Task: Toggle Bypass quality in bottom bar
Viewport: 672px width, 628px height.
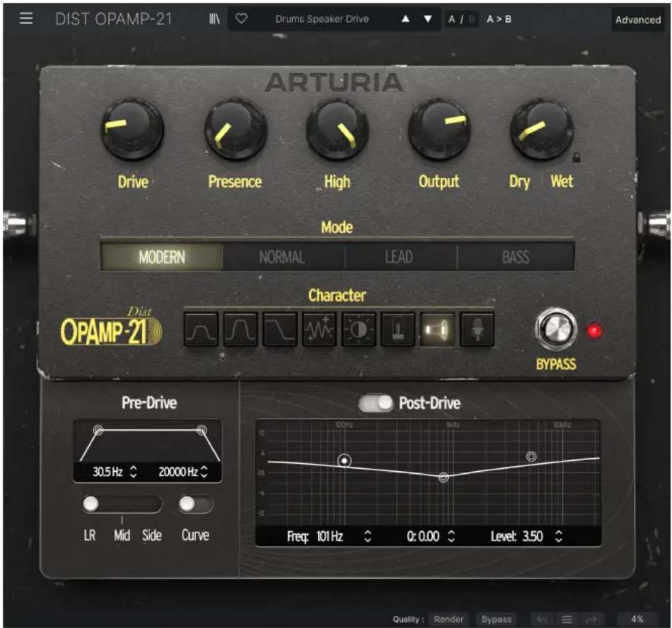Action: tap(496, 619)
